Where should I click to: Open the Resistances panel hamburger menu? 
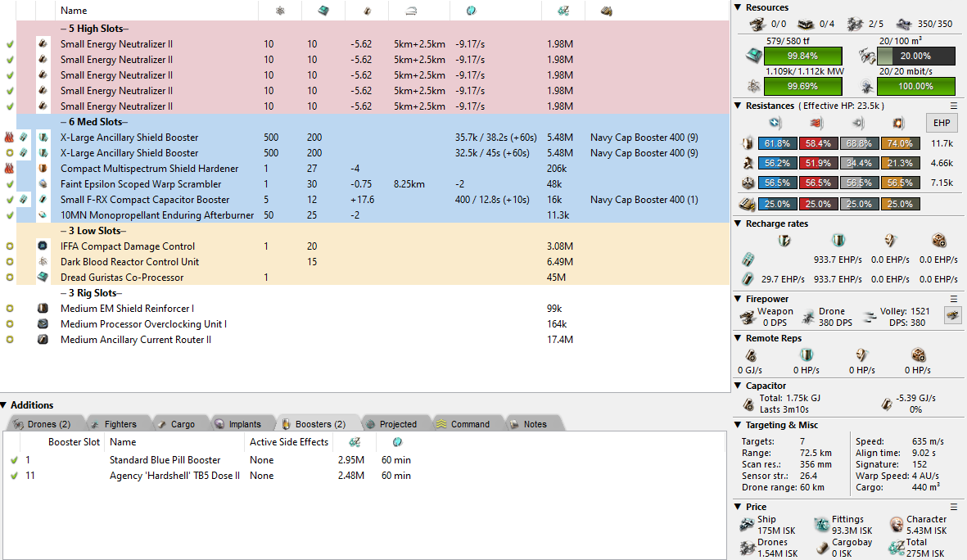(x=954, y=106)
